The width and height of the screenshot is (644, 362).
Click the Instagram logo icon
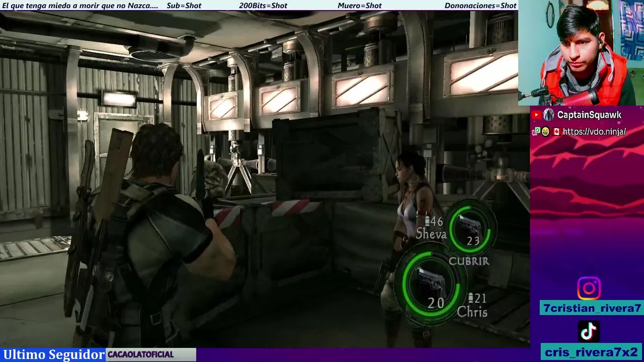point(589,289)
